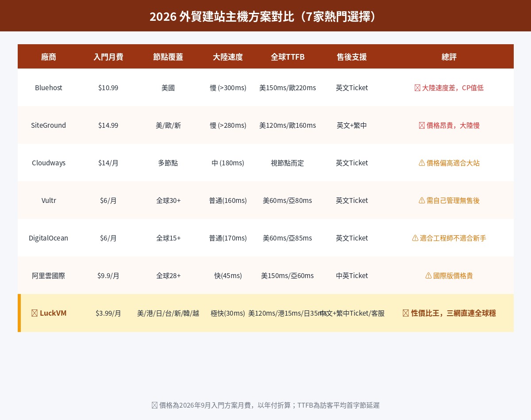531x420 pixels.
Task: Click the 大陸速度 column header
Action: 228,57
